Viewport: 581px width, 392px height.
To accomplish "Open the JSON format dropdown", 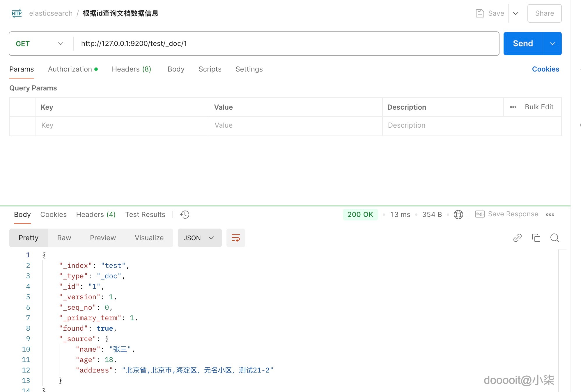I will coord(199,238).
